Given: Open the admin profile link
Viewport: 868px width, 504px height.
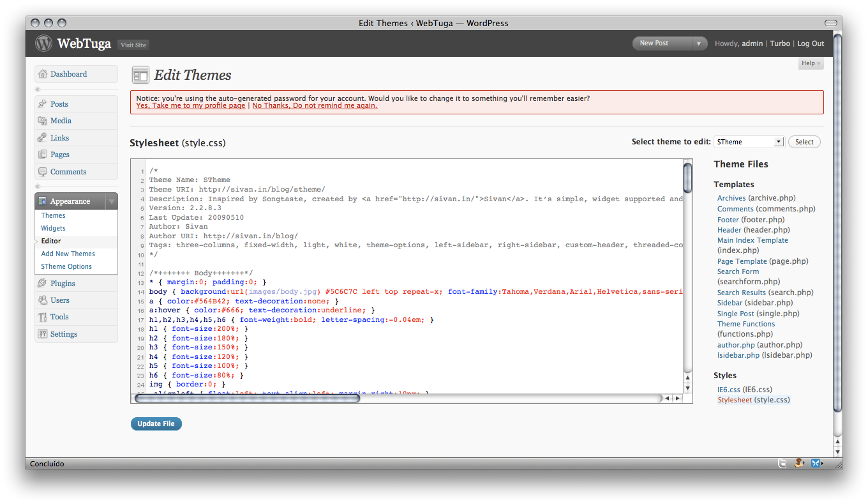Looking at the screenshot, I should pos(752,43).
